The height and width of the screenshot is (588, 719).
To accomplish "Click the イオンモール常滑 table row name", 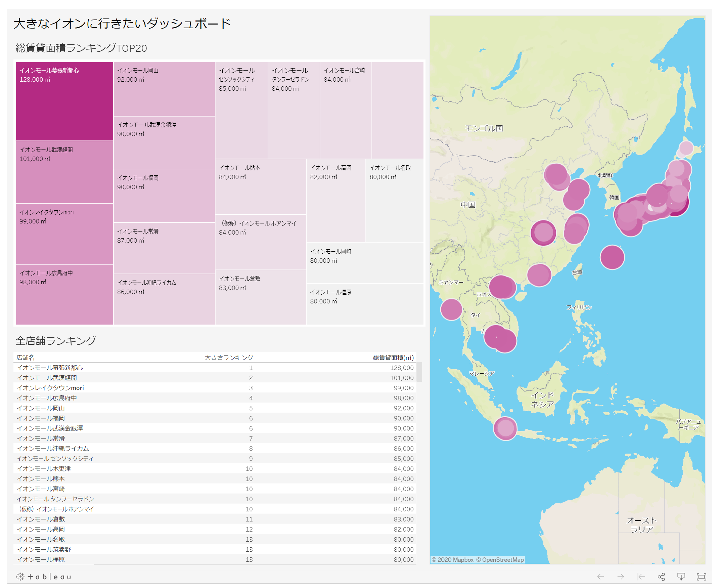I will [x=40, y=438].
